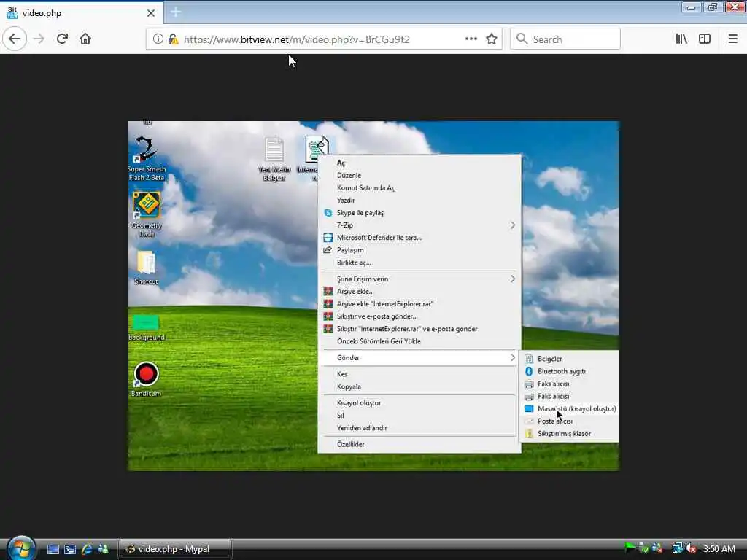
Task: Show site information icon in address bar
Action: click(158, 39)
